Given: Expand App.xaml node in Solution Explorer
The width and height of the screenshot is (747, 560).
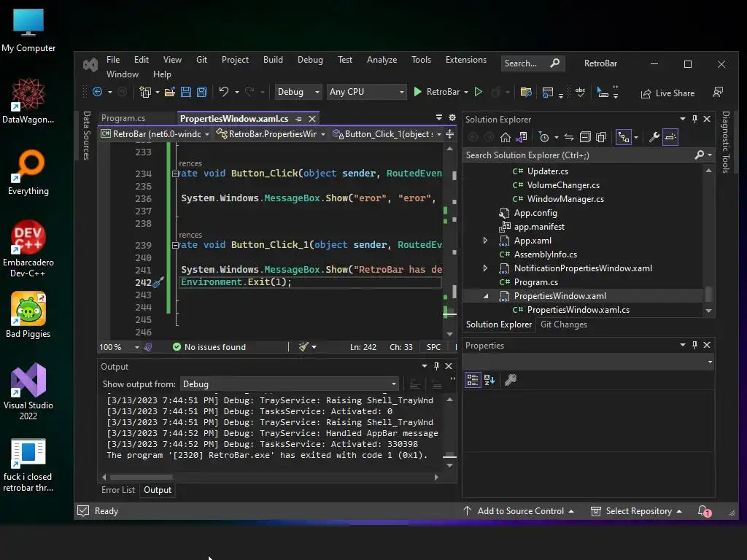Looking at the screenshot, I should (x=485, y=241).
